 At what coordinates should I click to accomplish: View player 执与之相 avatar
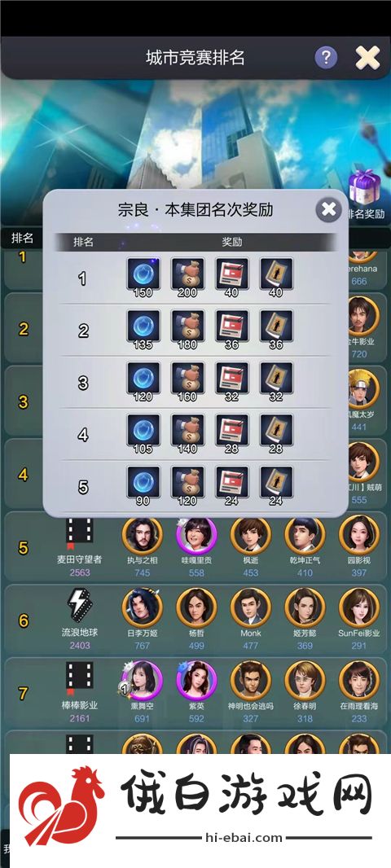coord(143,535)
